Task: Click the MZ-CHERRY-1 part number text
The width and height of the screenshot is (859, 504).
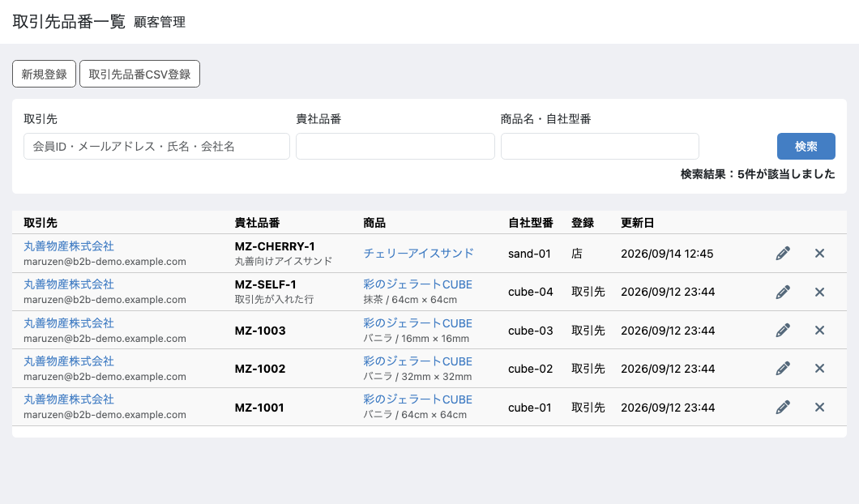Action: click(x=275, y=246)
